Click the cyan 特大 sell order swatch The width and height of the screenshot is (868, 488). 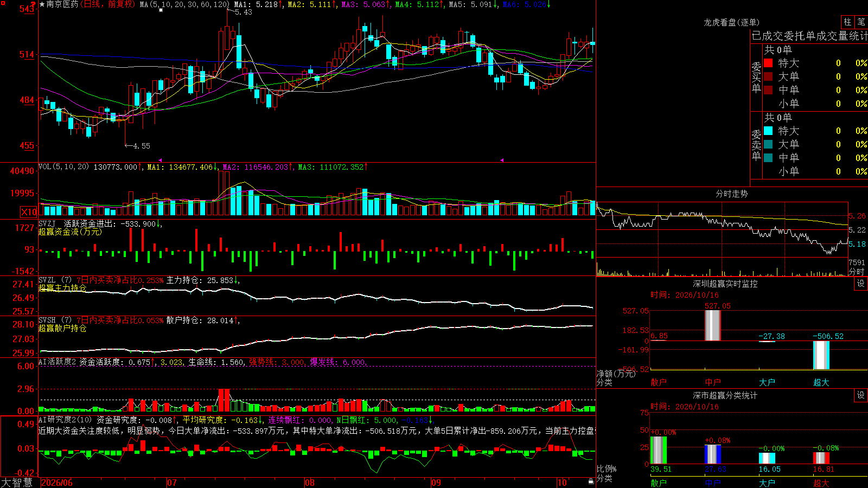768,131
